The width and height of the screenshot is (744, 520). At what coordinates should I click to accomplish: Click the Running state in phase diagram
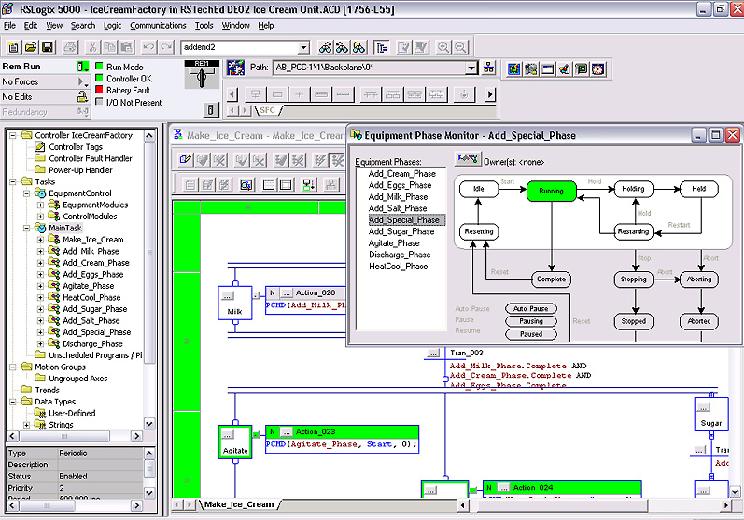point(551,191)
